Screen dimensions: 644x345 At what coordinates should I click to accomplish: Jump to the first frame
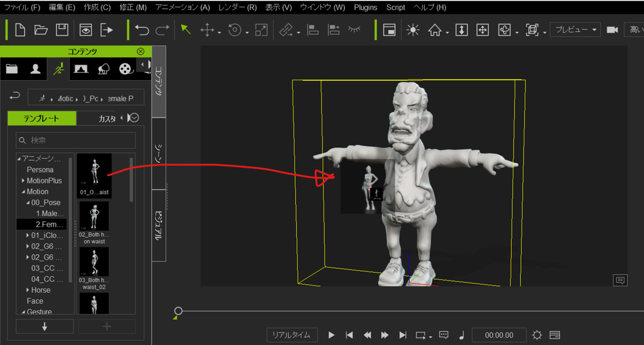click(349, 335)
